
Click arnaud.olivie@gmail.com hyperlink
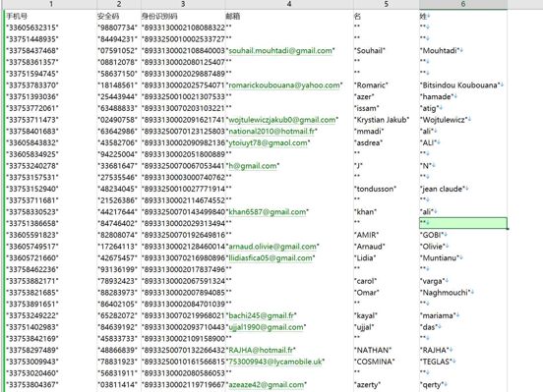(272, 247)
